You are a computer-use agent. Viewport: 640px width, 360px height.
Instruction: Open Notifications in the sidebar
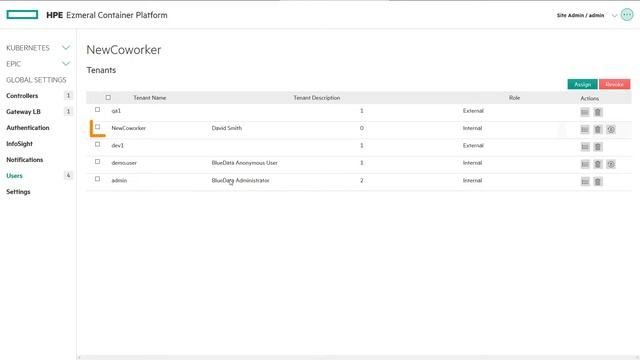(24, 160)
